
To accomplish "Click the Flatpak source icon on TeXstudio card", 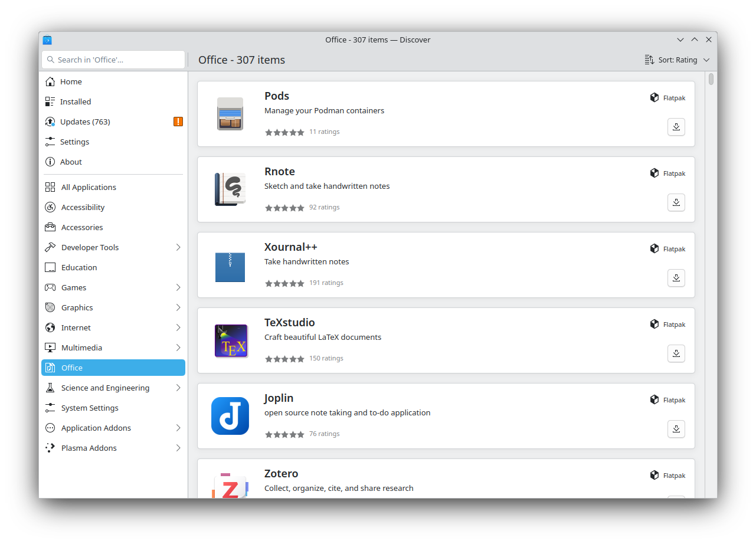I will [654, 324].
